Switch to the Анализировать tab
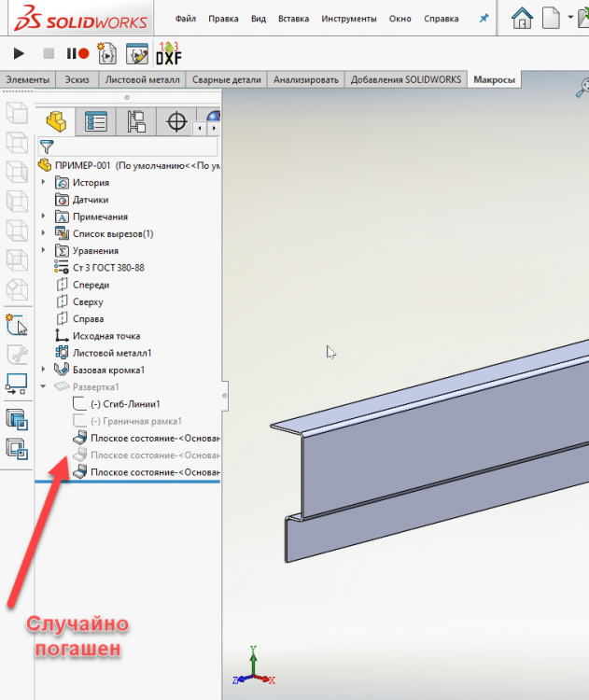 306,80
